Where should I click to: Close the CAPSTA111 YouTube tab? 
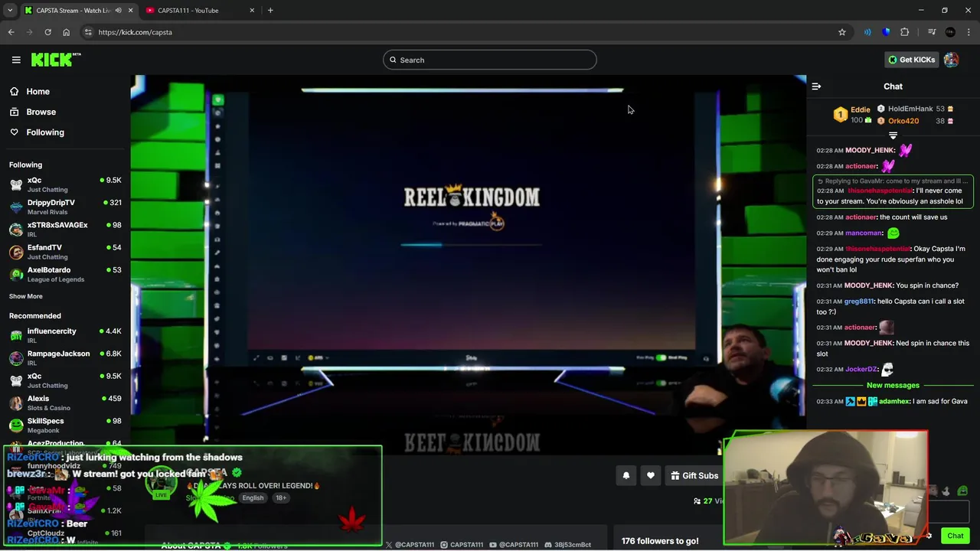pos(252,11)
